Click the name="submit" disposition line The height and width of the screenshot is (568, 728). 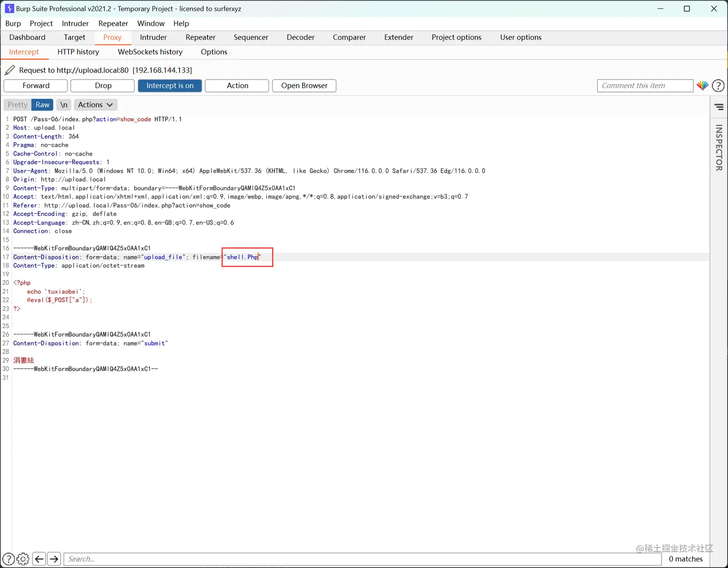click(91, 343)
